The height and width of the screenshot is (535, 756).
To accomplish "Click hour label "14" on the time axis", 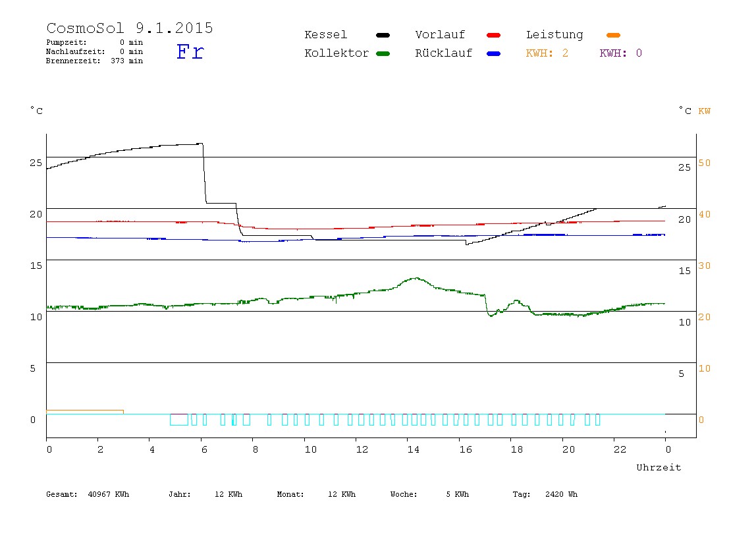I will coord(414,449).
